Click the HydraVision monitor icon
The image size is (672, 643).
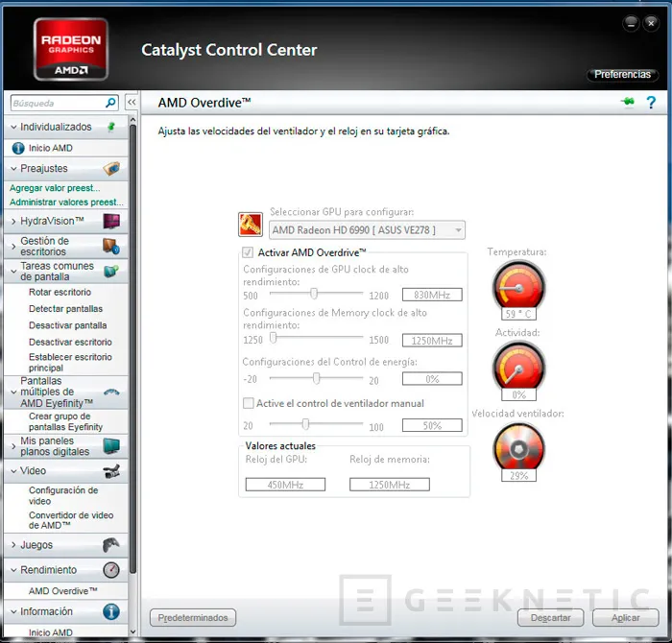tap(111, 222)
